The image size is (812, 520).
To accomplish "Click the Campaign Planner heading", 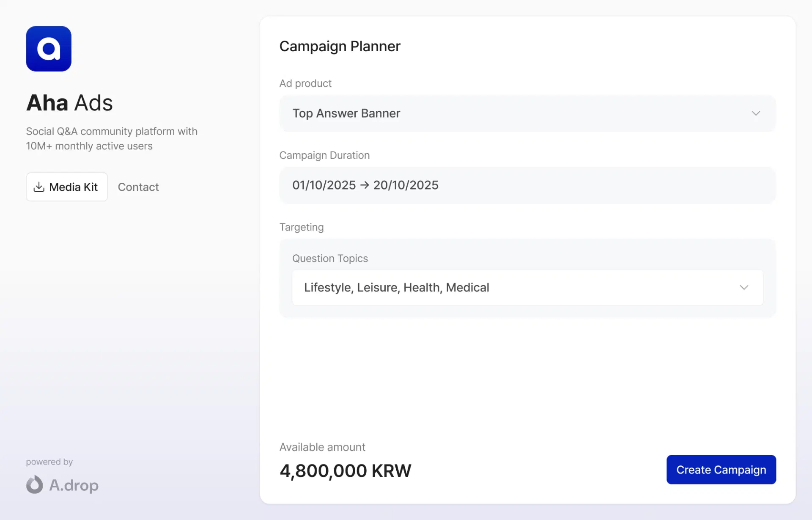I will tap(340, 46).
